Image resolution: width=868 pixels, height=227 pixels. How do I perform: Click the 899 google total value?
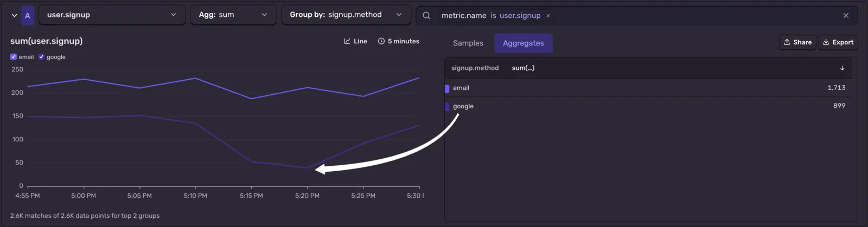839,106
